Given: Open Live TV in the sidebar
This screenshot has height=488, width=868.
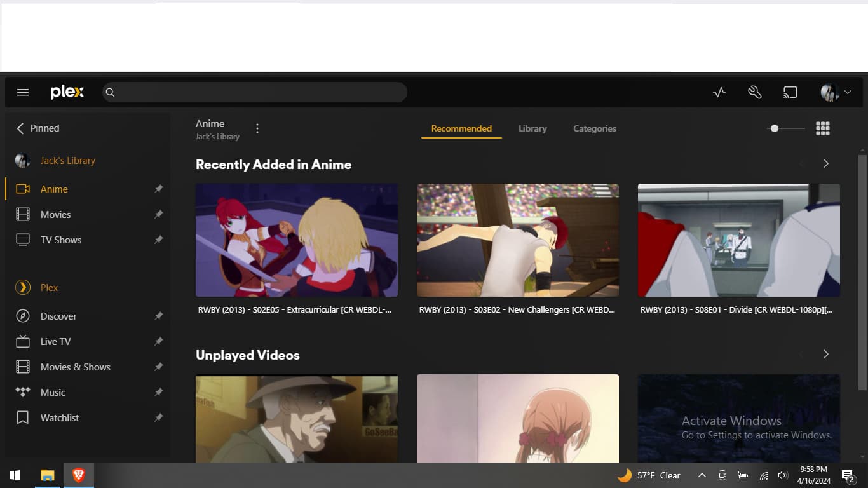Looking at the screenshot, I should [55, 341].
